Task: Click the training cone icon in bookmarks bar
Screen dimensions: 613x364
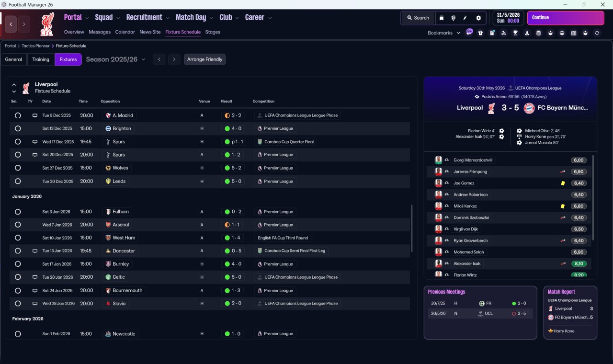Action: coord(527,33)
